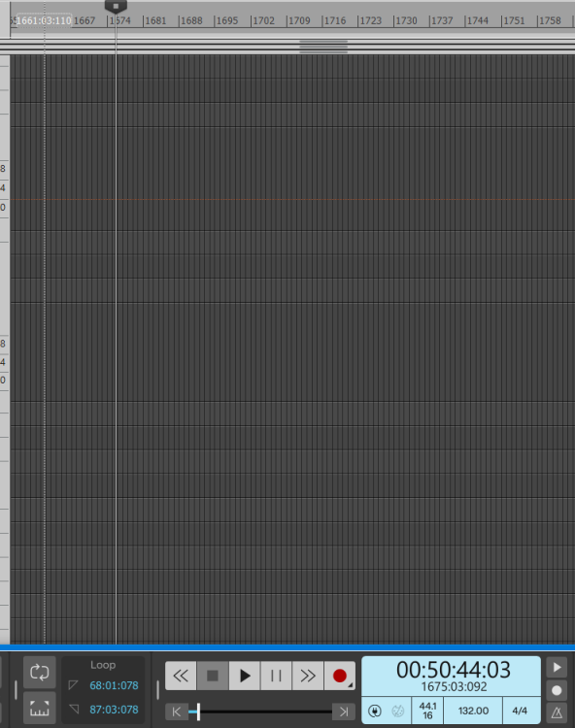Click the 132.00 tempo field
The image size is (575, 728).
coord(473,711)
